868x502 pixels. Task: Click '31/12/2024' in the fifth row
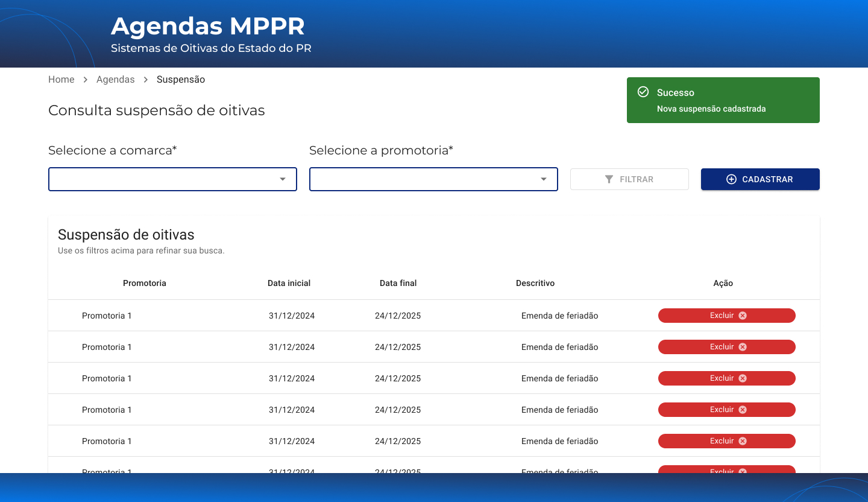pos(292,441)
